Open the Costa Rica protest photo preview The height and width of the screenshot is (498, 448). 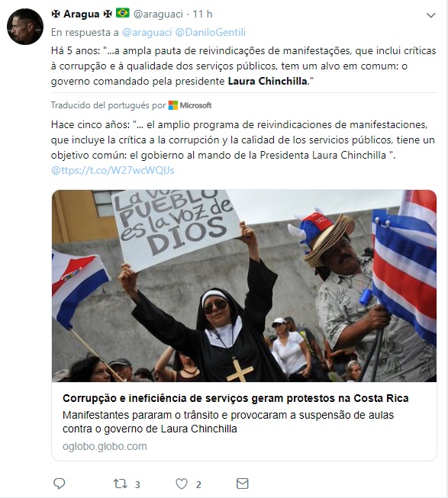[x=244, y=286]
